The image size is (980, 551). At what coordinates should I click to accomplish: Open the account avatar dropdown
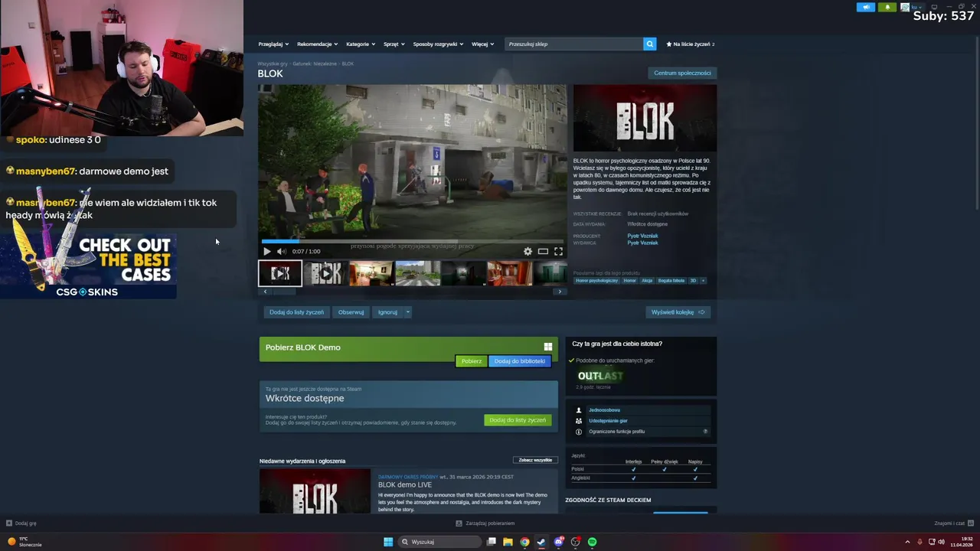point(911,7)
